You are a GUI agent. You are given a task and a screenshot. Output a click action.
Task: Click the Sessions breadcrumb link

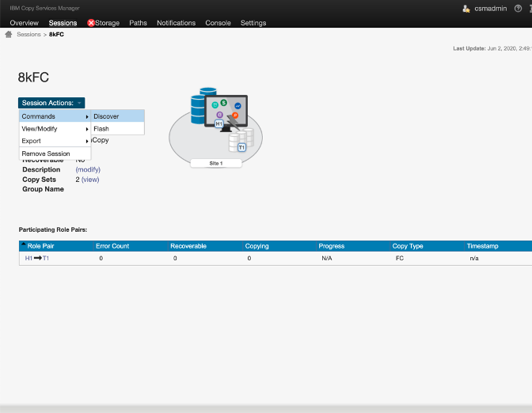coord(28,34)
